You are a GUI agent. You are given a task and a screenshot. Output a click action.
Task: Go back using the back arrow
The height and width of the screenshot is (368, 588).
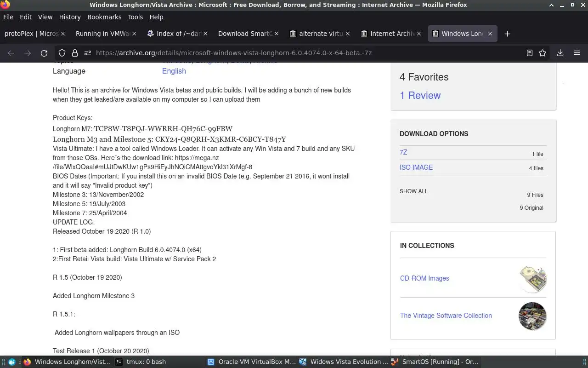11,53
